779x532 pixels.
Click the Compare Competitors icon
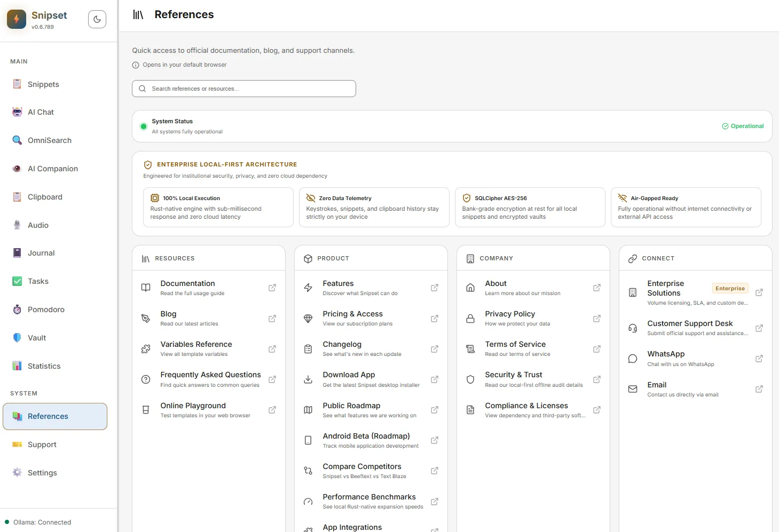(308, 471)
